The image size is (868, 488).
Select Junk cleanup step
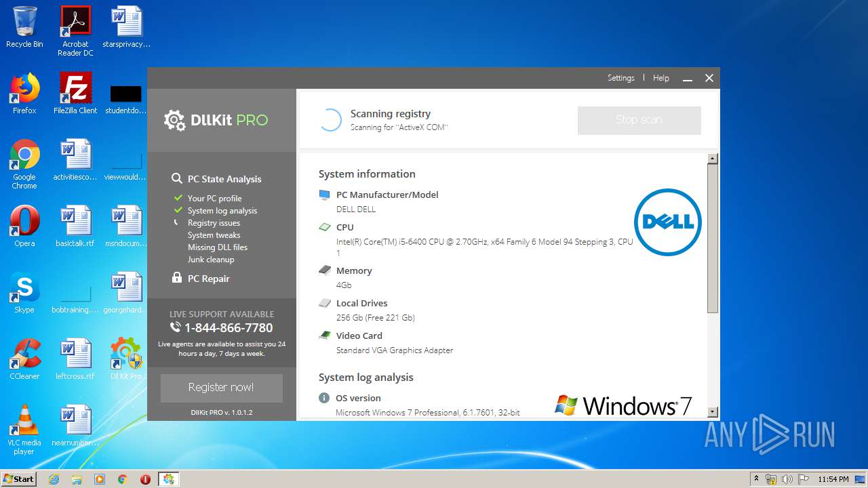[x=211, y=260]
